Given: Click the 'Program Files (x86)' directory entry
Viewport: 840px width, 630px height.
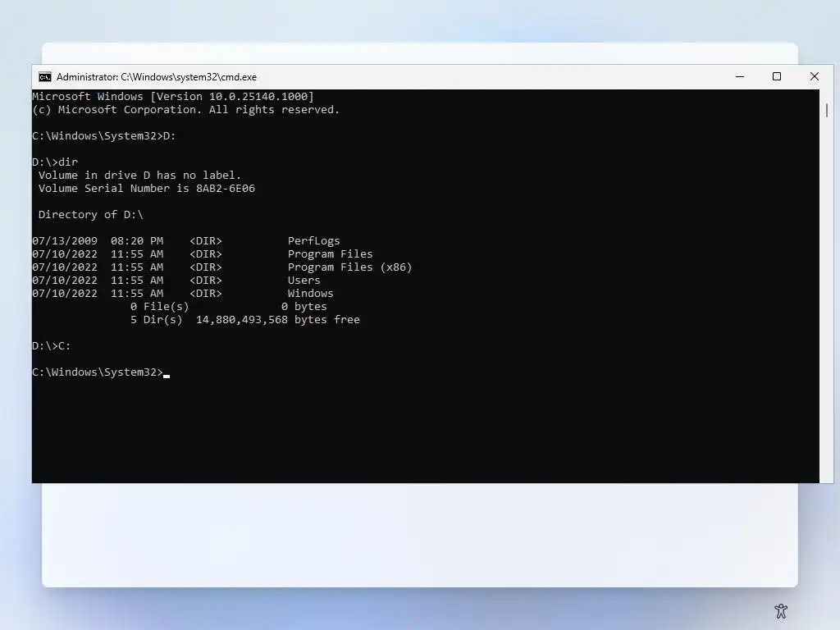Looking at the screenshot, I should (349, 267).
